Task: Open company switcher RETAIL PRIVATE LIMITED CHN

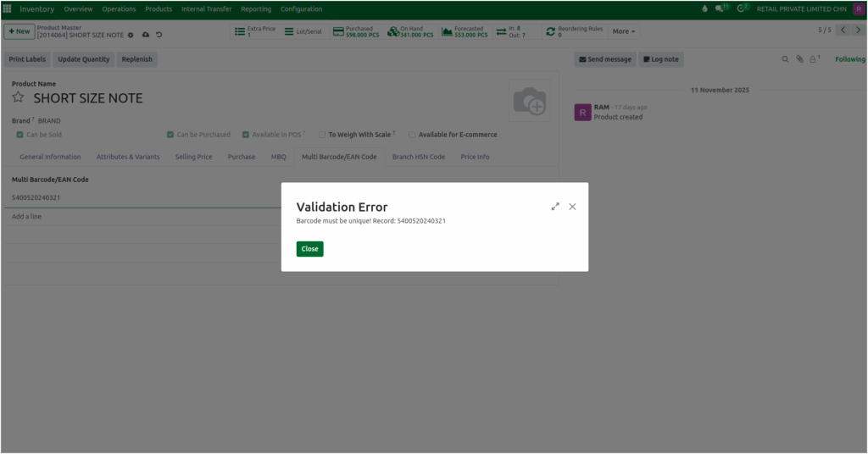Action: pyautogui.click(x=801, y=8)
